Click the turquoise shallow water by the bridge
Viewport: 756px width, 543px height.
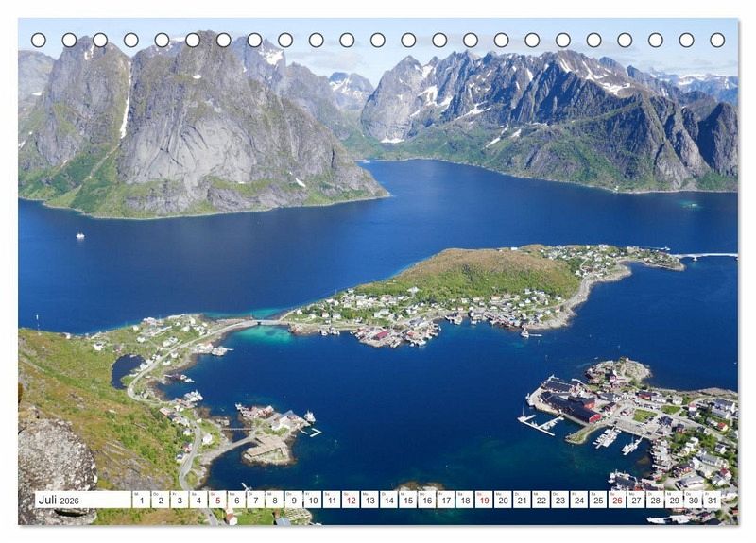tap(266, 333)
